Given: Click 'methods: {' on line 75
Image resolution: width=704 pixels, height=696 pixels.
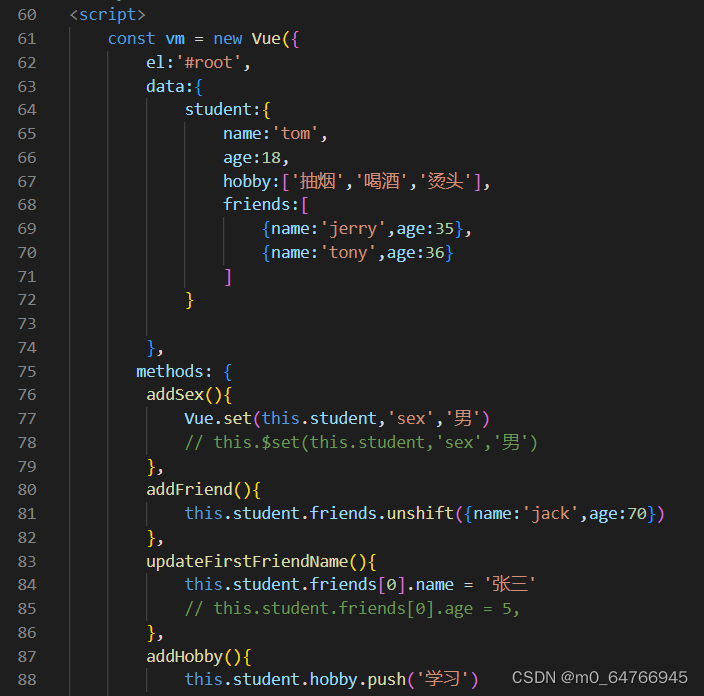Looking at the screenshot, I should point(184,372).
